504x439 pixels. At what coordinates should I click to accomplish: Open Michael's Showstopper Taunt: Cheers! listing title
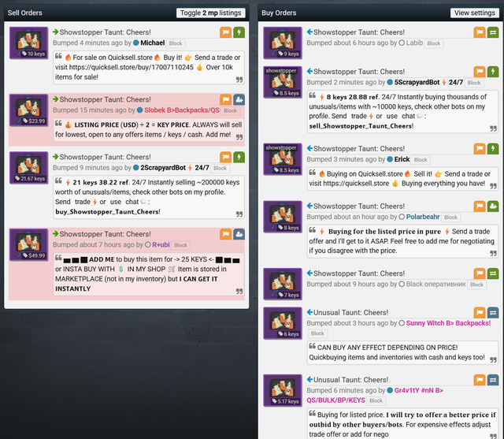coord(105,32)
